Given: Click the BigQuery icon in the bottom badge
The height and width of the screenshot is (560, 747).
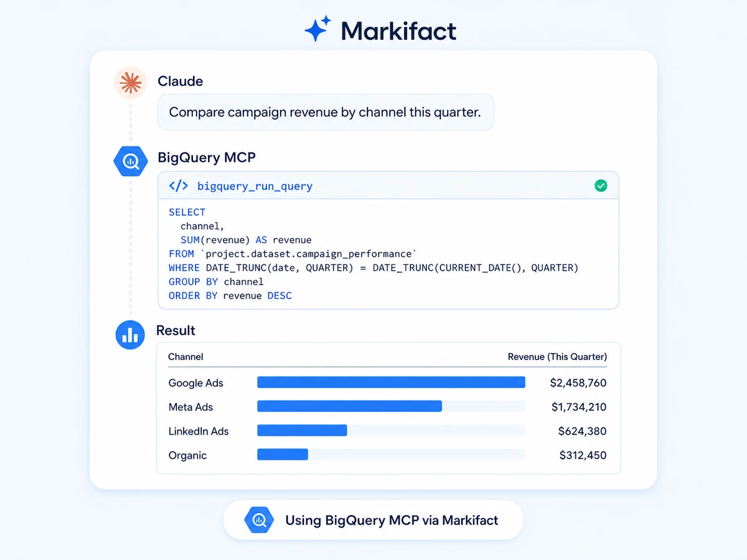Looking at the screenshot, I should tap(259, 520).
